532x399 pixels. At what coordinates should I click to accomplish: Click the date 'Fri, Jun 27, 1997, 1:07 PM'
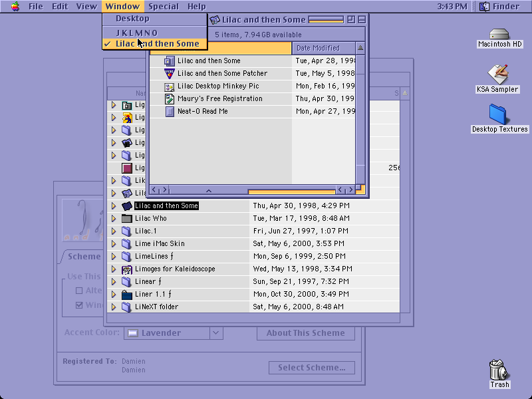301,231
